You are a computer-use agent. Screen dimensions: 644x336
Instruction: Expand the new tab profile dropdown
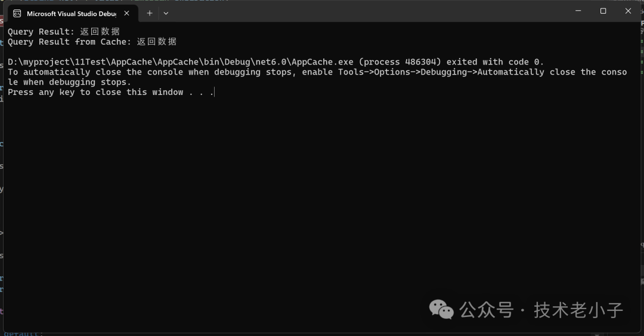coord(166,13)
